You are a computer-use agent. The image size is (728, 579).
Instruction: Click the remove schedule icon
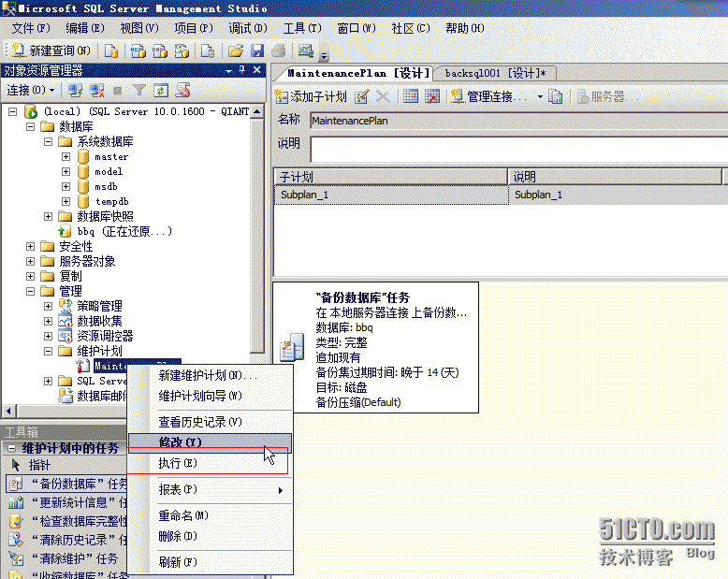pos(432,96)
